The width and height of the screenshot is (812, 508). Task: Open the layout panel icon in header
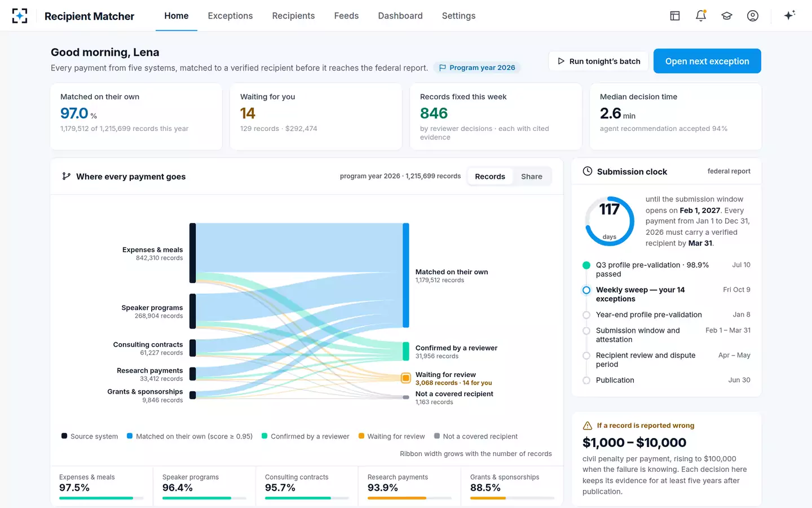click(x=675, y=16)
